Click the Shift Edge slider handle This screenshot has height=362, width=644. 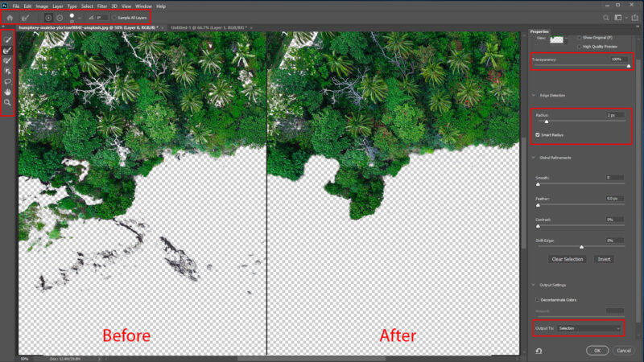coord(581,247)
